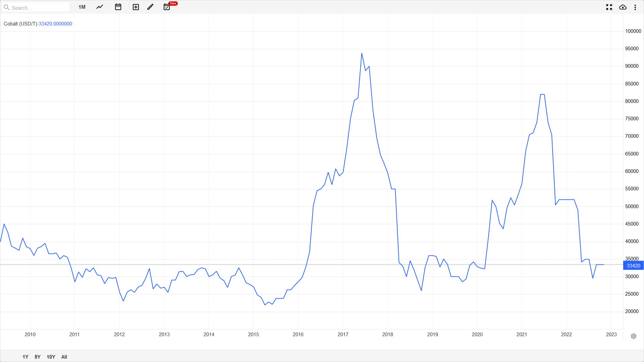Image resolution: width=644 pixels, height=362 pixels.
Task: Open the New calendar-check feature icon
Action: pyautogui.click(x=167, y=7)
